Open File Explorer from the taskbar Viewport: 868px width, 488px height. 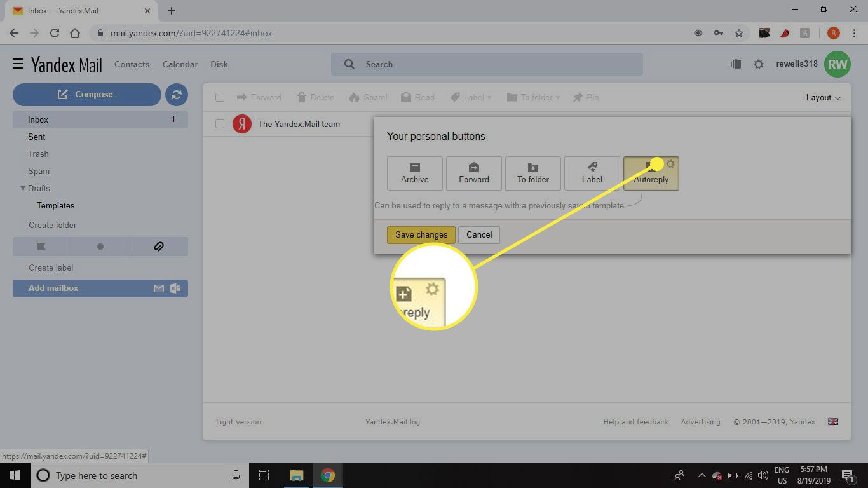[x=296, y=475]
